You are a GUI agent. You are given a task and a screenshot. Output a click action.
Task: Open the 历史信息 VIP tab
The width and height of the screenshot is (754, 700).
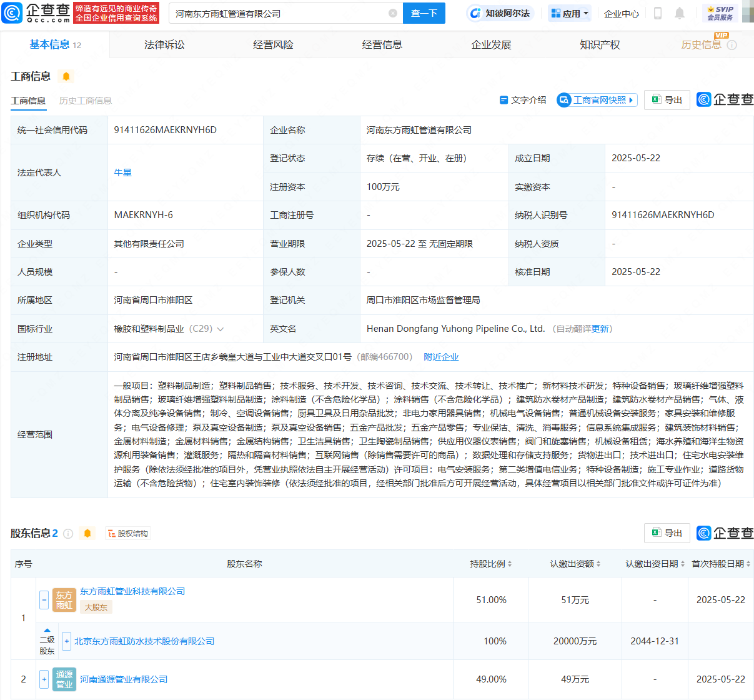click(702, 45)
